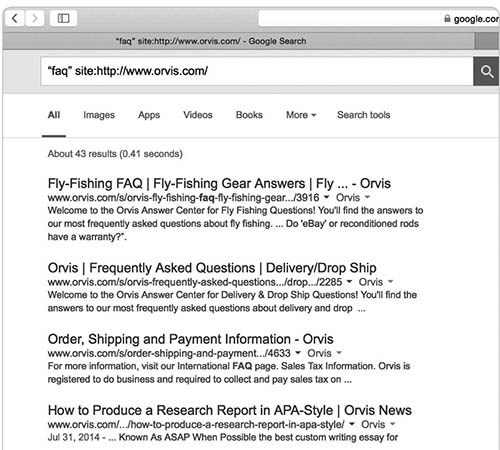Screen dimensions: 500x450
Task: Expand the More search category dropdown
Action: pyautogui.click(x=301, y=115)
